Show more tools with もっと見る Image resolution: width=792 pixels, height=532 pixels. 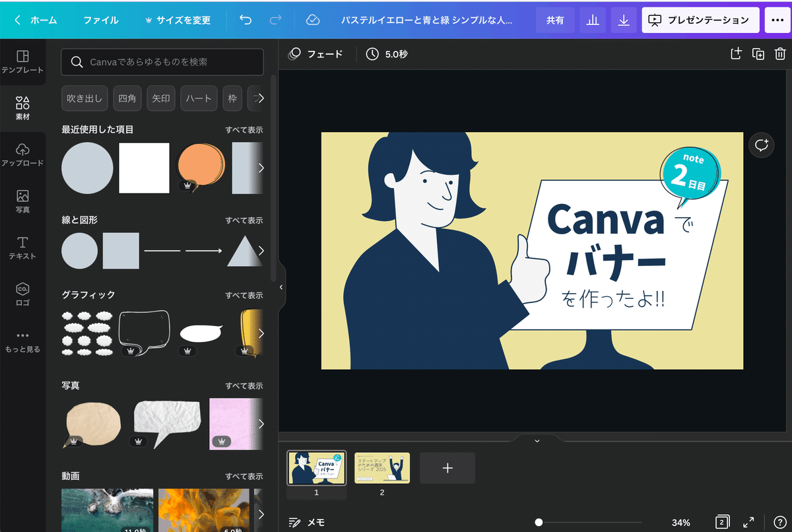tap(22, 341)
